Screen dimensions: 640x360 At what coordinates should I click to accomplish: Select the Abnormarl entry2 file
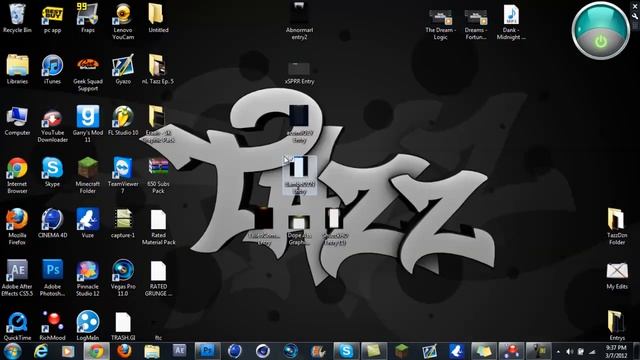pyautogui.click(x=299, y=21)
